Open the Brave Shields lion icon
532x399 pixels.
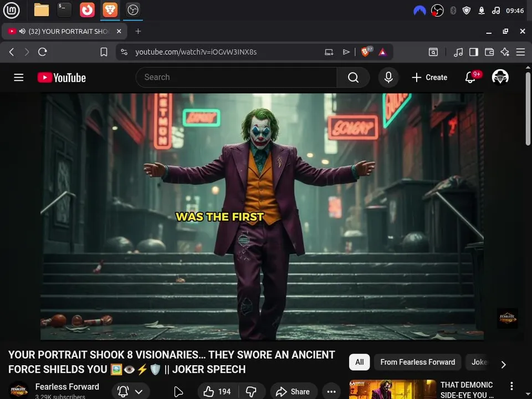click(x=366, y=52)
